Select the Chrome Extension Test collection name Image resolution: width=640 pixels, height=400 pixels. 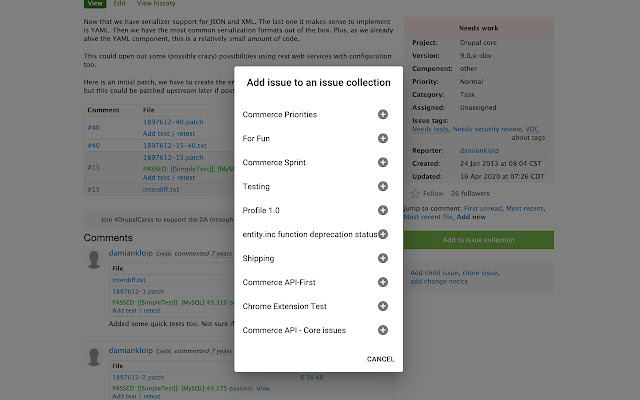pyautogui.click(x=284, y=306)
